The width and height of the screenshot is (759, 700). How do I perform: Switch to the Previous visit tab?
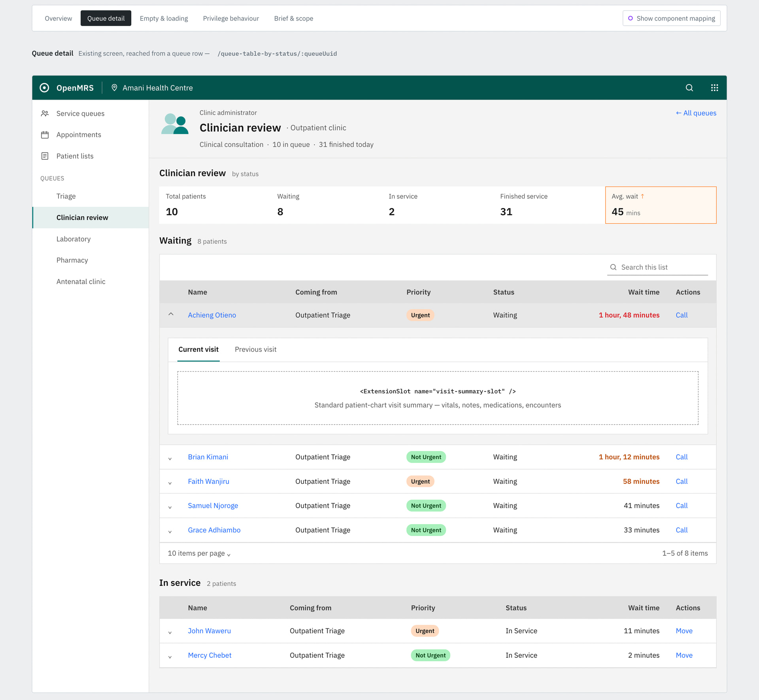(256, 349)
